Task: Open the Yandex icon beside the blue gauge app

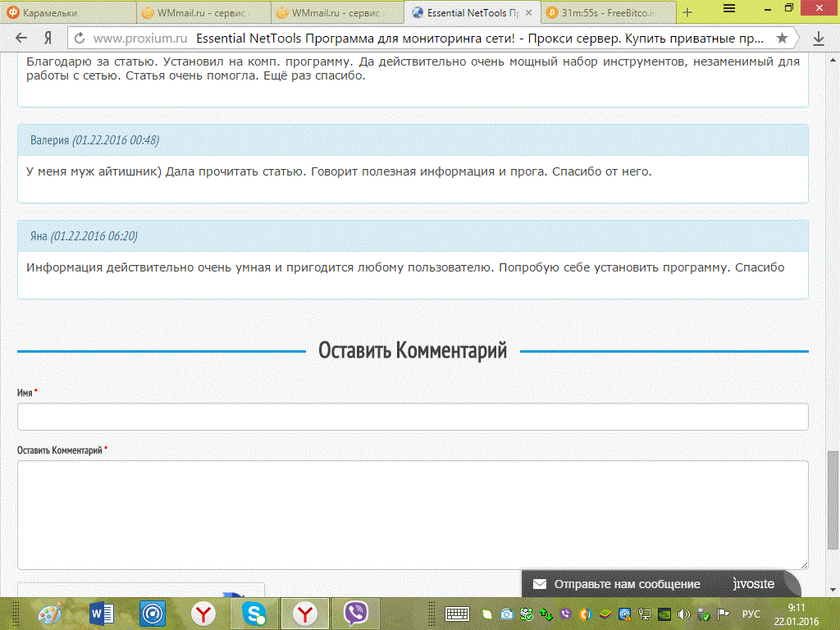Action: coord(203,614)
